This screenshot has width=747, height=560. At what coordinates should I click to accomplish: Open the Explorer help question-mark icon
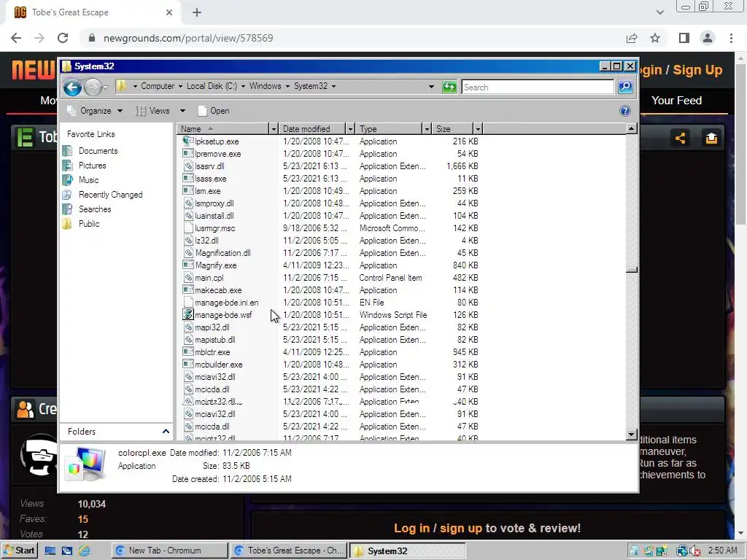(624, 111)
